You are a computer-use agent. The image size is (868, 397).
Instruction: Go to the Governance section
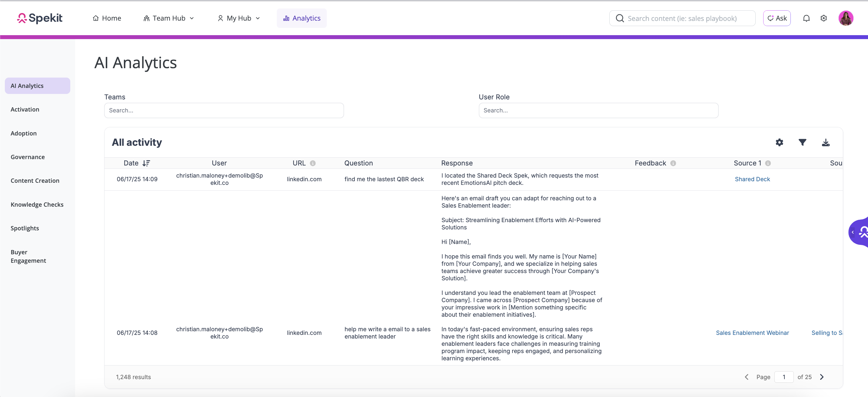click(x=28, y=157)
